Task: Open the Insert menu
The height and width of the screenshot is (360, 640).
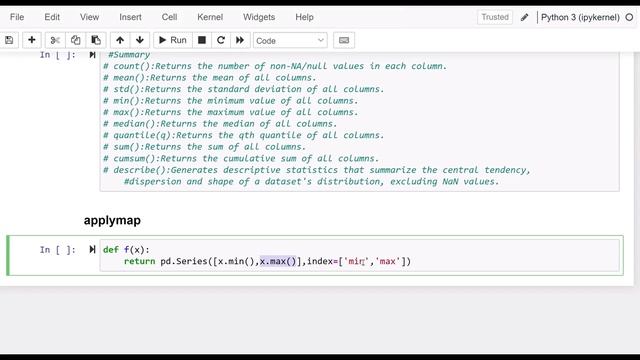Action: [x=130, y=17]
